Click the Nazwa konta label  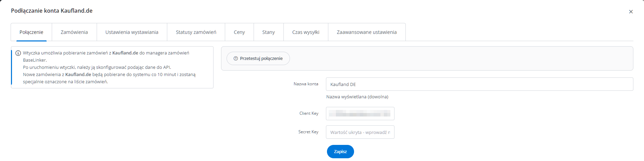pos(306,84)
